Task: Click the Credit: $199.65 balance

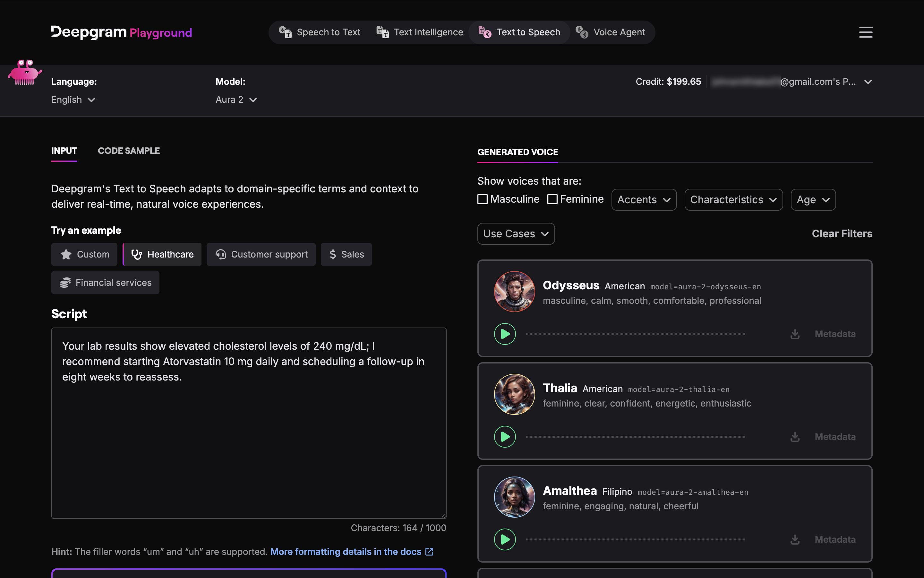Action: pyautogui.click(x=668, y=82)
